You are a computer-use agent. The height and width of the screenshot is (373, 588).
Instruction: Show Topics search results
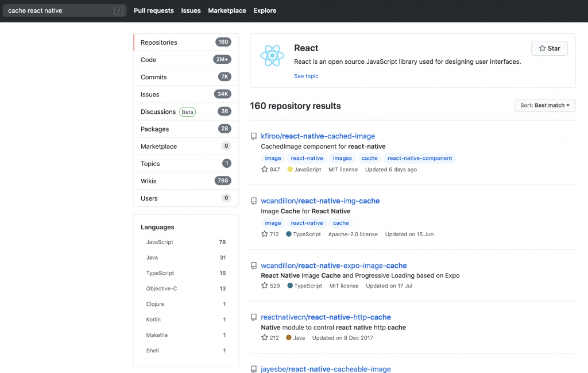click(x=186, y=163)
